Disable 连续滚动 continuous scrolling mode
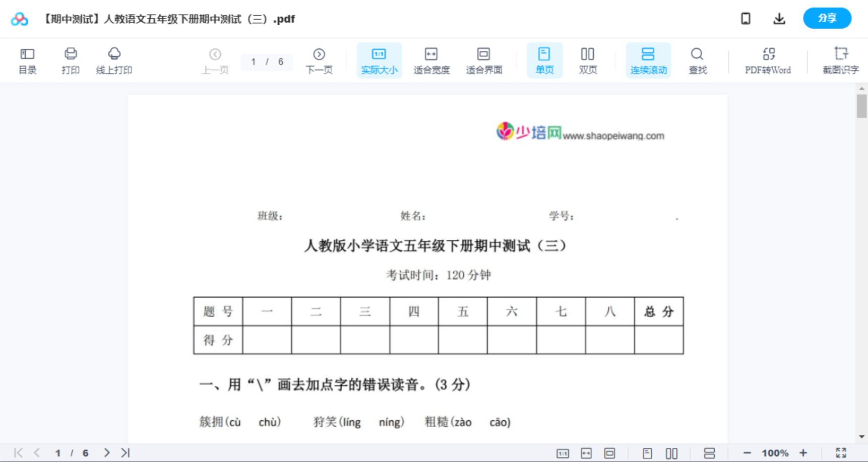The image size is (868, 462). pos(648,60)
